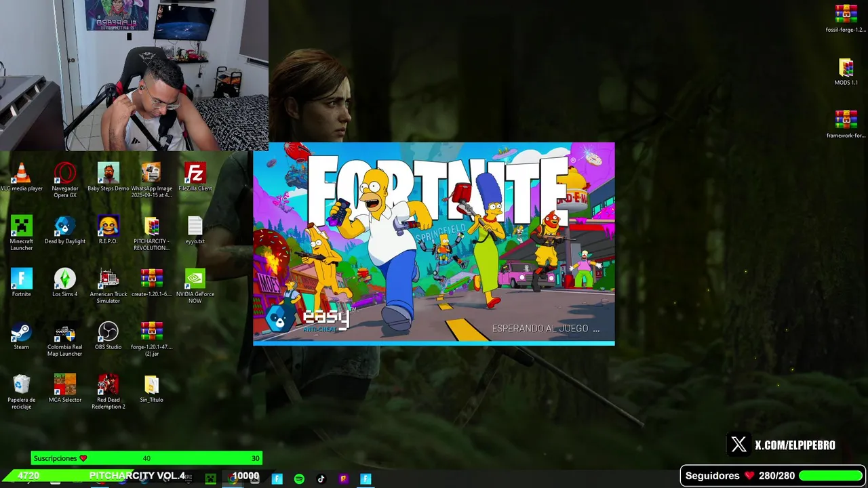This screenshot has height=488, width=868.
Task: Click Minecraft creeper icon in taskbar
Action: point(211,479)
